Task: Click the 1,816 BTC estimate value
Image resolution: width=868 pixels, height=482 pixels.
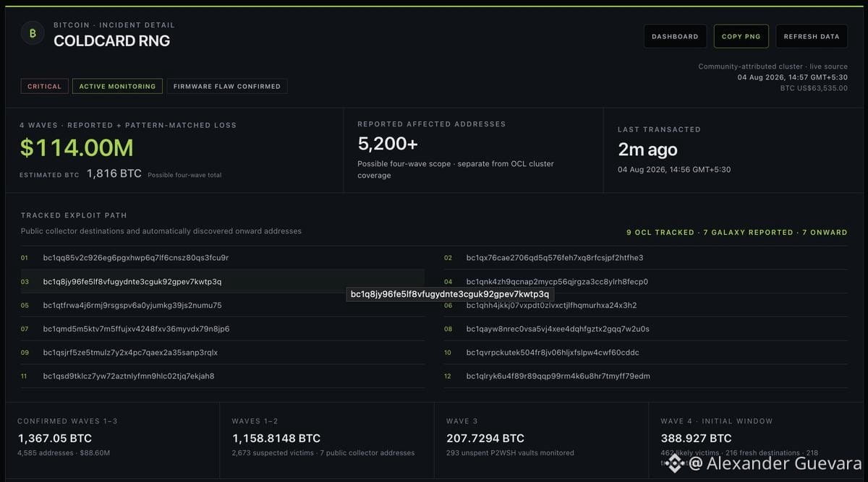Action: (114, 174)
